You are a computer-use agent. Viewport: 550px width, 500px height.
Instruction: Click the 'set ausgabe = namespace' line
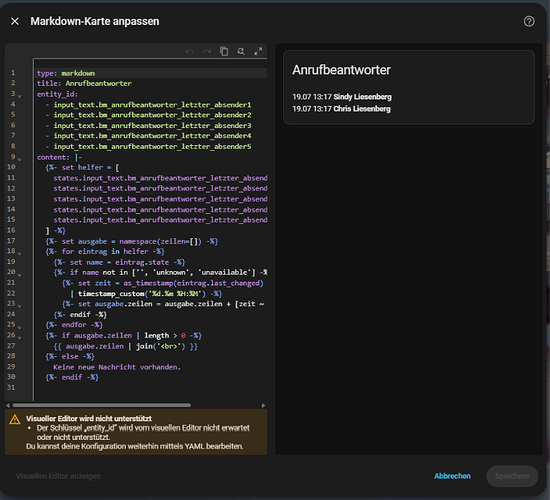click(x=132, y=241)
